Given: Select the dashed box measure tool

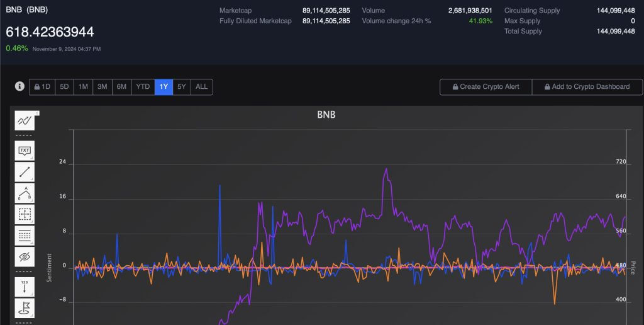Looking at the screenshot, I should tap(25, 214).
